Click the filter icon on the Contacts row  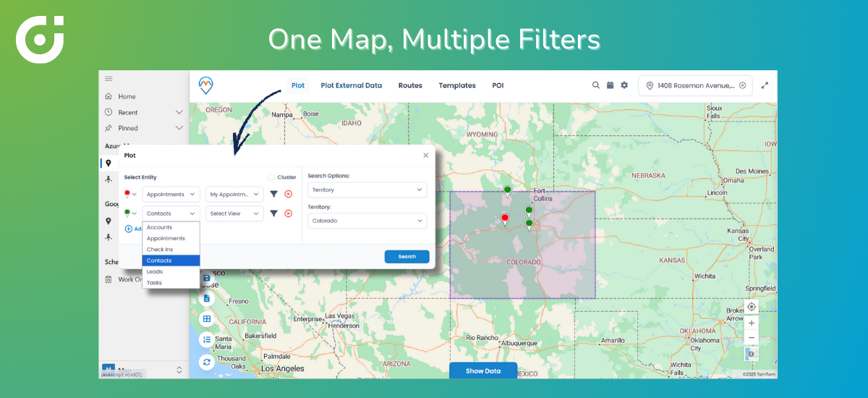coord(274,213)
